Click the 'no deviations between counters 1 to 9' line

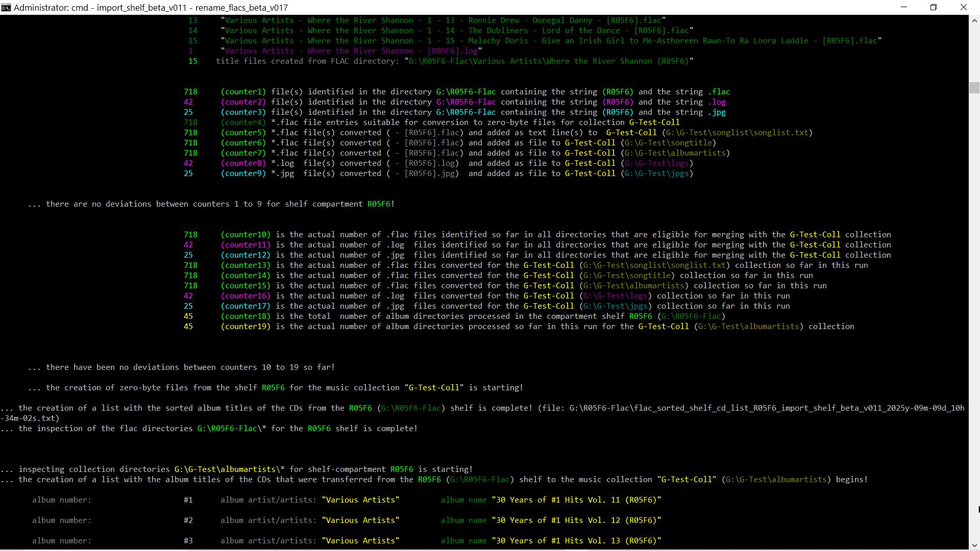click(211, 204)
